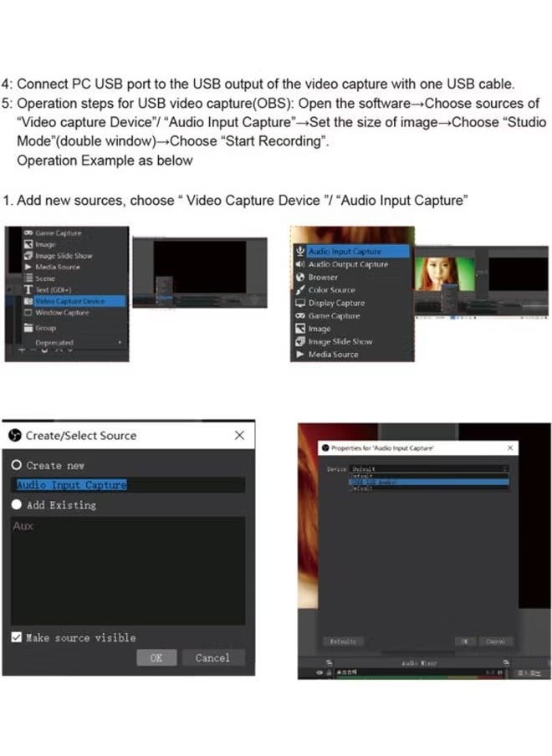Click the globe icon next to Browser
552x756 pixels.
point(300,277)
